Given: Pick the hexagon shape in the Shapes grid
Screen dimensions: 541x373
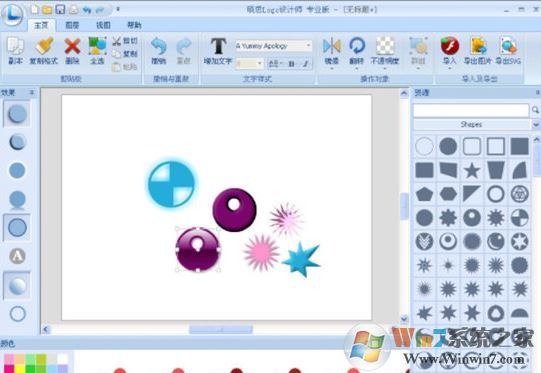Looking at the screenshot, I should click(x=448, y=194).
